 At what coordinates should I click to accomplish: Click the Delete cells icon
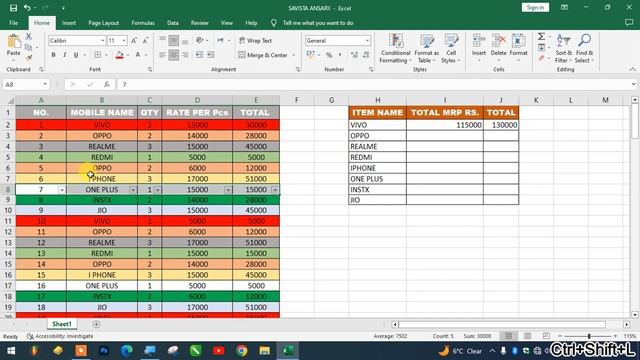click(498, 41)
